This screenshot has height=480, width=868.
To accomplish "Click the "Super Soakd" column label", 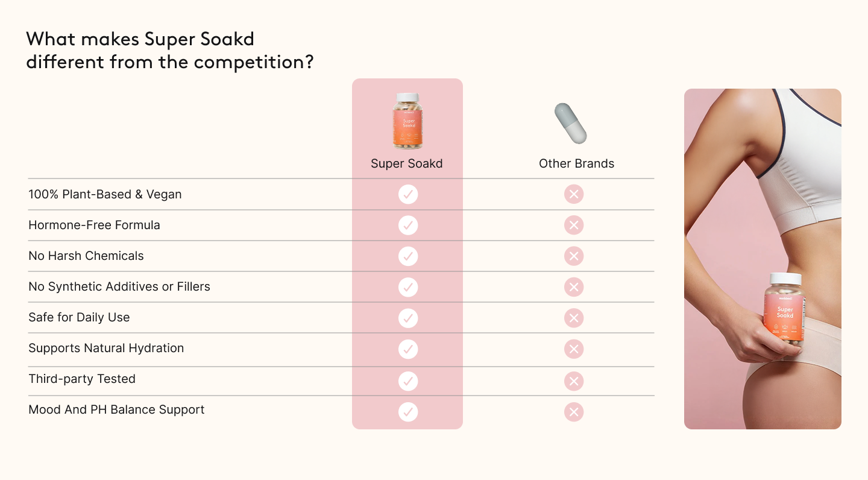I will 407,163.
